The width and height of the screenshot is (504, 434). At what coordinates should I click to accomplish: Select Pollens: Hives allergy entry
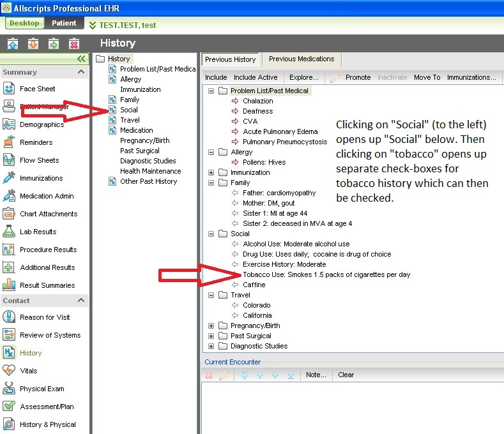tap(264, 162)
